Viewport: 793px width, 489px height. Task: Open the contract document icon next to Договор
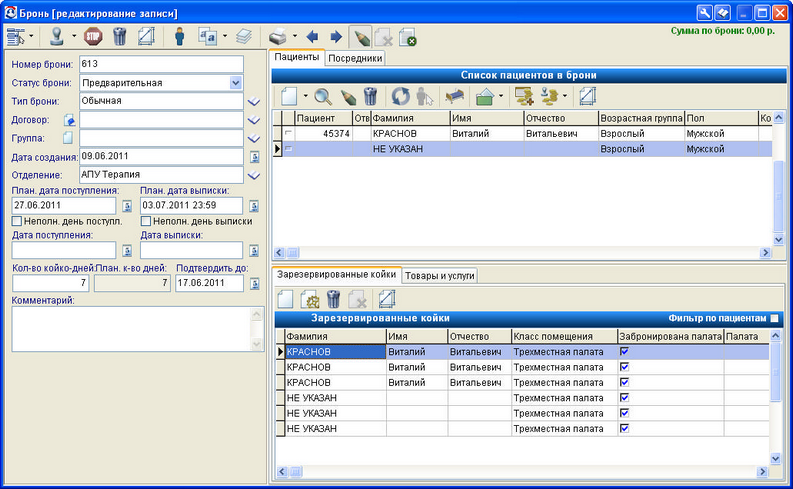[69, 120]
